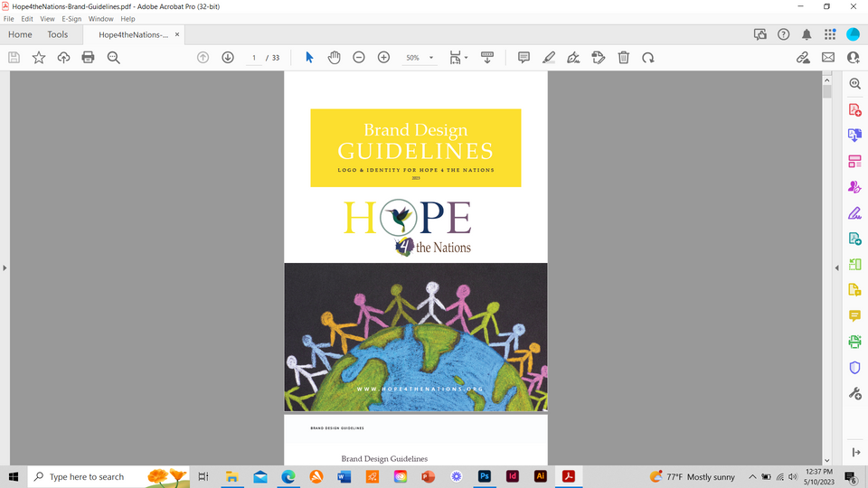Viewport: 868px width, 488px height.
Task: Open the E-Sign menu
Action: pyautogui.click(x=71, y=18)
